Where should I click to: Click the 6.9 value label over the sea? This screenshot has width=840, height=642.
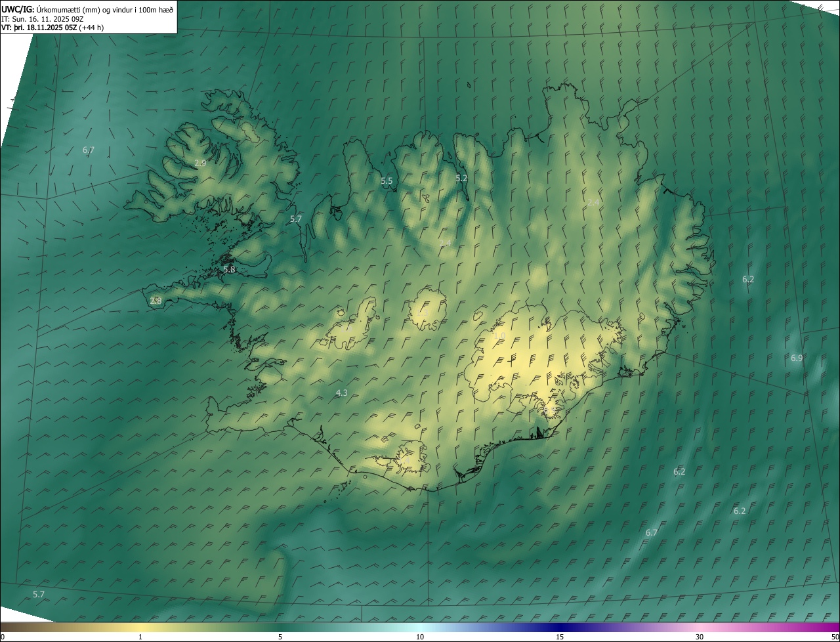point(796,358)
